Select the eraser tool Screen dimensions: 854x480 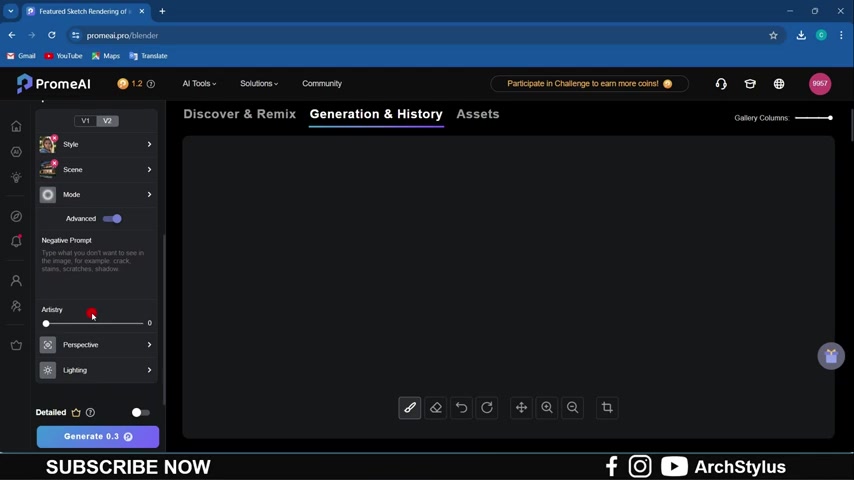(436, 408)
